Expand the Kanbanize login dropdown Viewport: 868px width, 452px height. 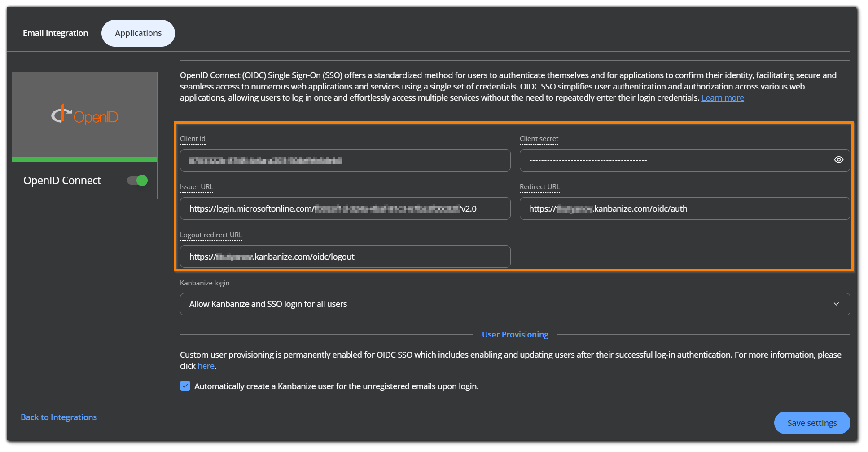tap(515, 304)
